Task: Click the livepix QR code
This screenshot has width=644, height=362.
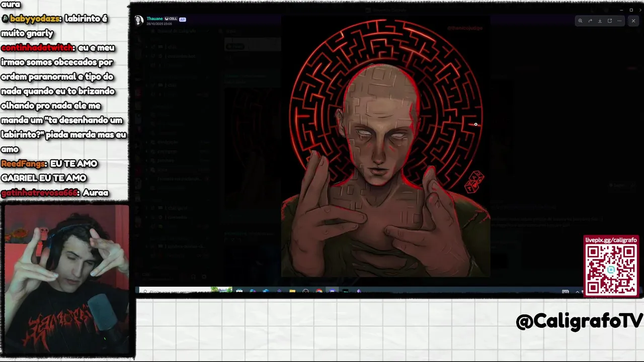Action: pyautogui.click(x=611, y=269)
